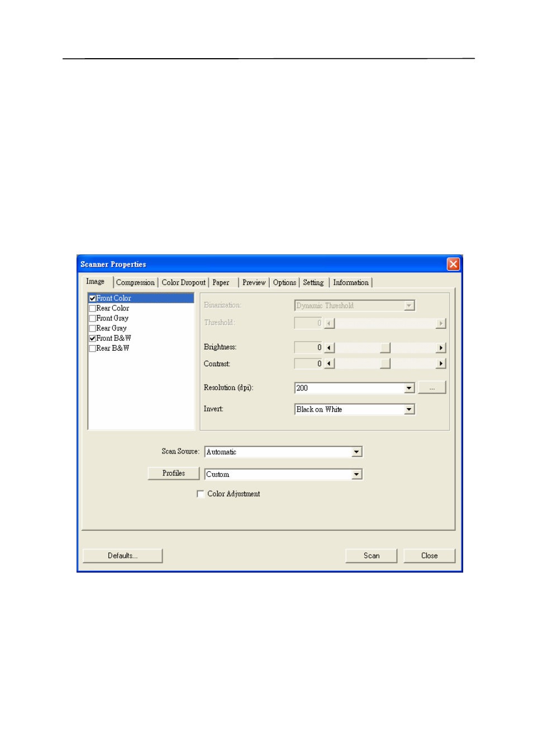Enable the Rear Gray checkbox
533x756 pixels.
(92, 329)
